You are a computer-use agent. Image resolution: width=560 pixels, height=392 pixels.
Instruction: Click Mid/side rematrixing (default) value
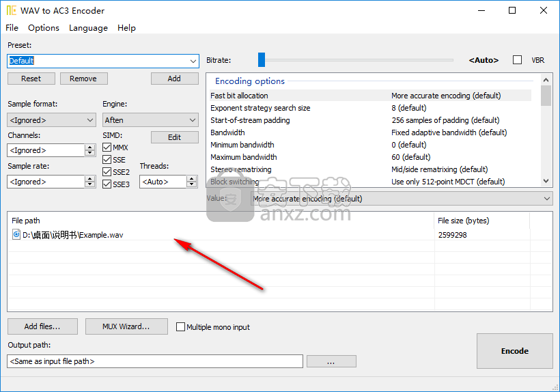[439, 169]
